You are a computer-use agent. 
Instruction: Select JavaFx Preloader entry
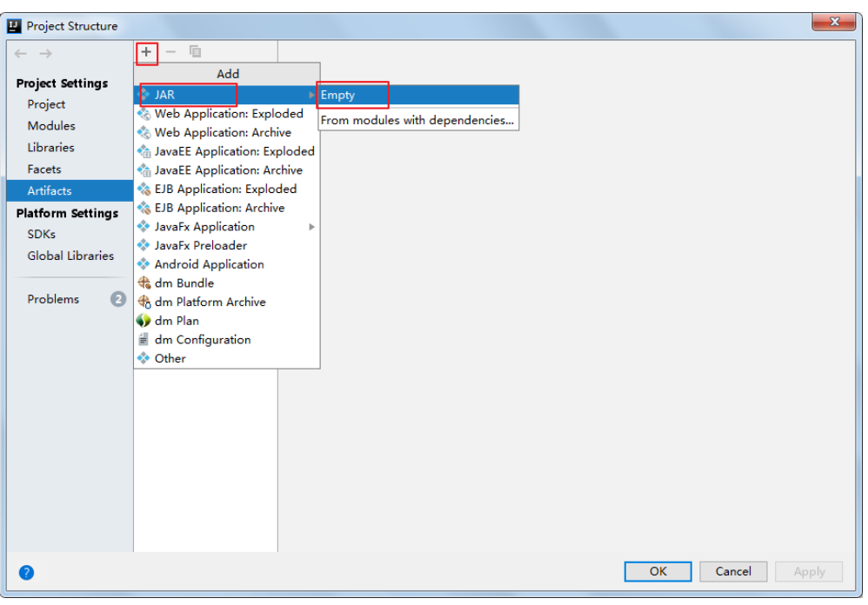click(x=227, y=245)
